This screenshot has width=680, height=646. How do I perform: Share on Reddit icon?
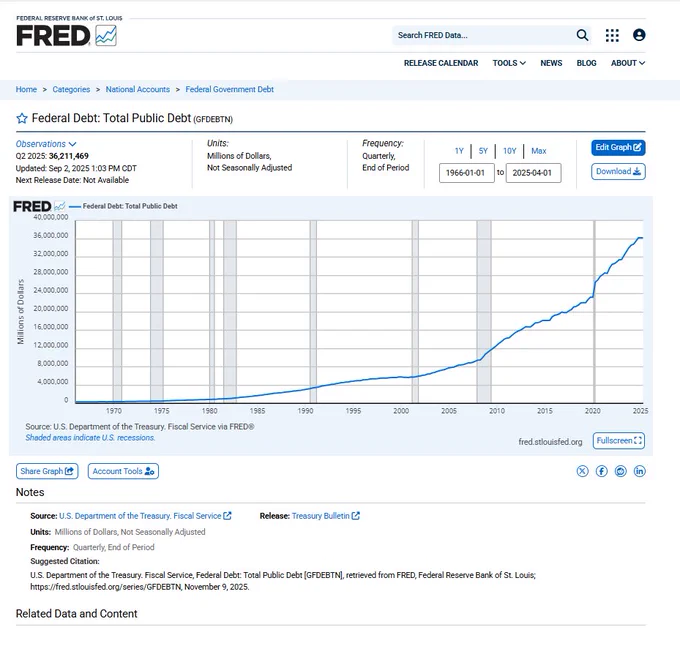(621, 471)
